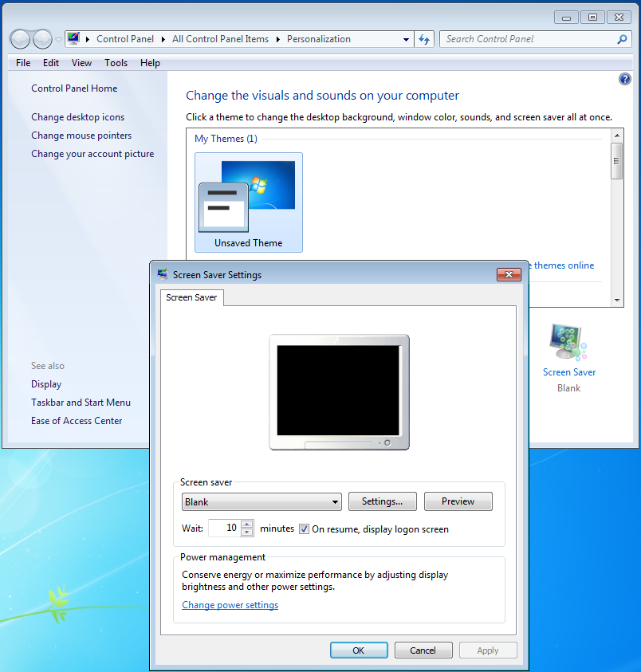Select the Unsaved Theme thumbnail
Screen dimensions: 641x672
[249, 202]
